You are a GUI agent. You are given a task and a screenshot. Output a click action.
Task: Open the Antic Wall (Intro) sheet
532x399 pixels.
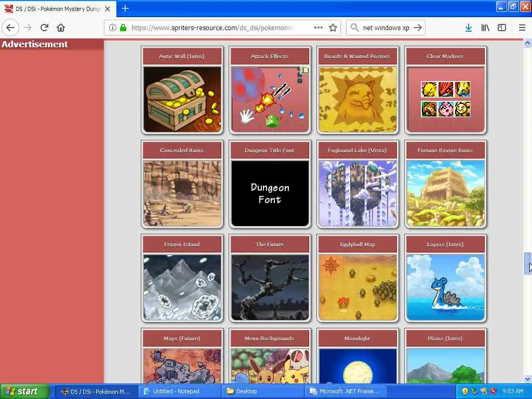[182, 90]
